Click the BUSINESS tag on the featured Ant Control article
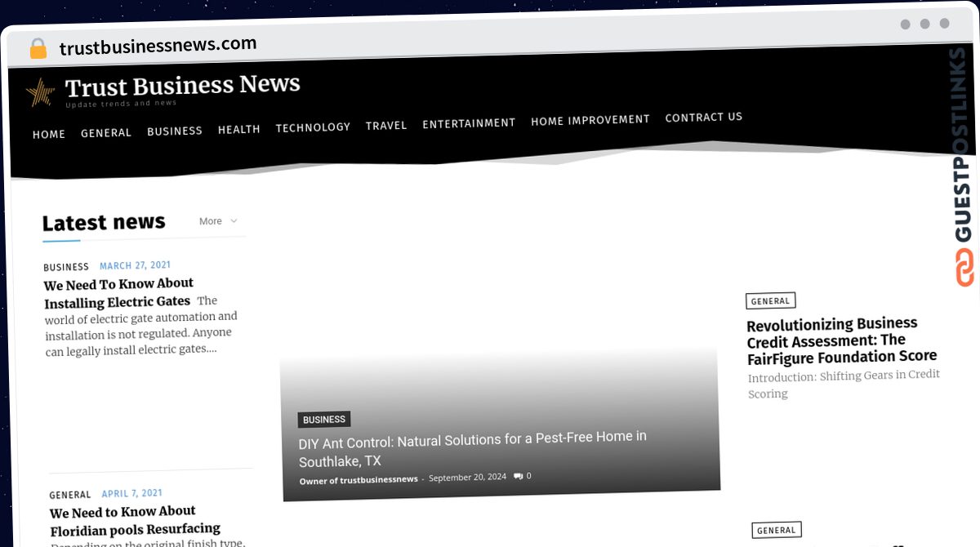980x547 pixels. pos(324,420)
